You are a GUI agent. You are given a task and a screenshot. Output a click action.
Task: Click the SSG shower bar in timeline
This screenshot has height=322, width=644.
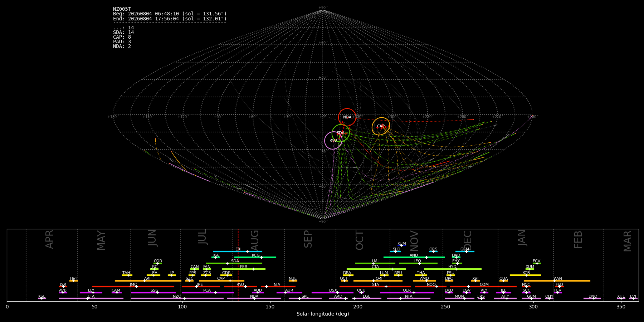153,293
